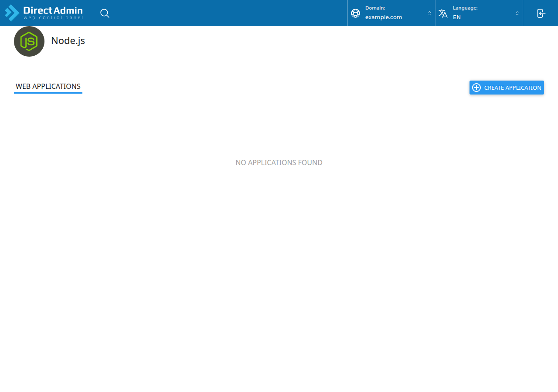Open the search magnifier icon
Image resolution: width=558 pixels, height=392 pixels.
click(x=105, y=13)
